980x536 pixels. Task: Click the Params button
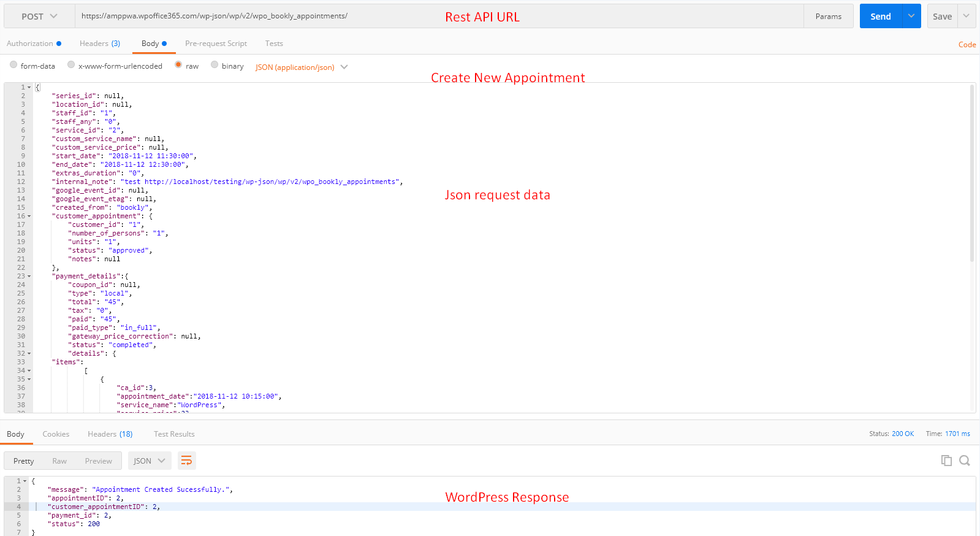[828, 17]
